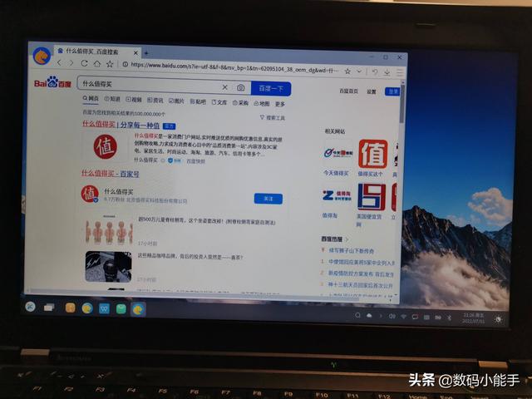Select the 网页 results tab
Image resolution: width=532 pixels, height=399 pixels.
(91, 98)
